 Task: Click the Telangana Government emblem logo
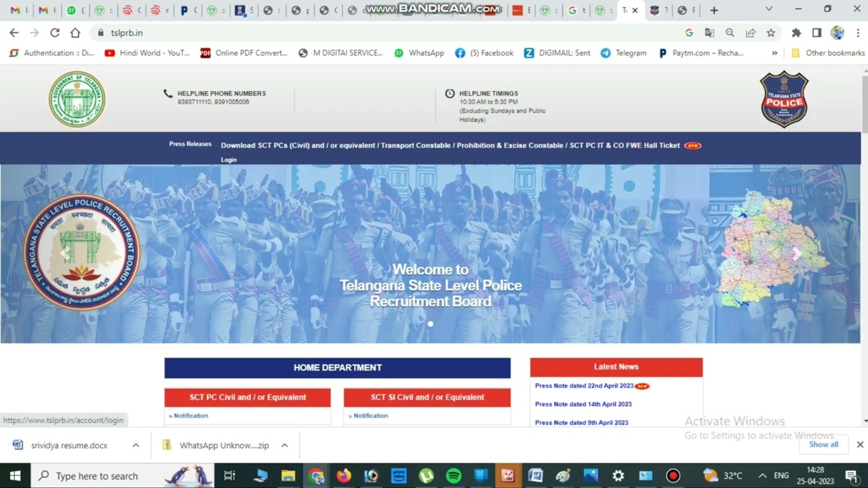coord(77,99)
